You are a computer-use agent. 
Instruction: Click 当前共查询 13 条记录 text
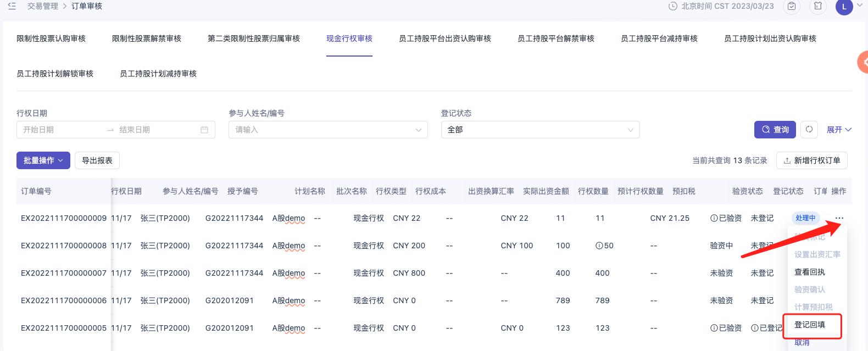(x=730, y=160)
